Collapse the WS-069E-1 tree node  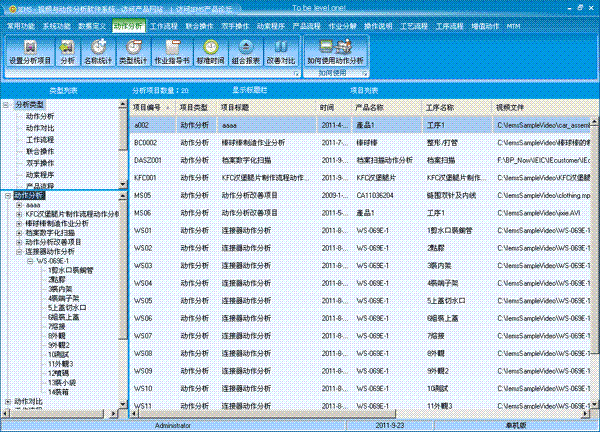(30, 261)
